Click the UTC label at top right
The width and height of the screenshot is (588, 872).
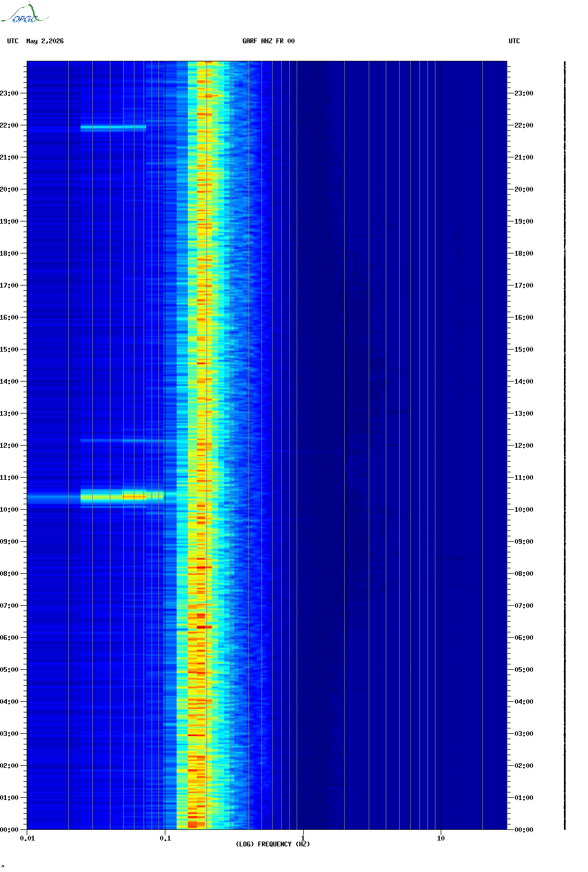click(x=514, y=41)
